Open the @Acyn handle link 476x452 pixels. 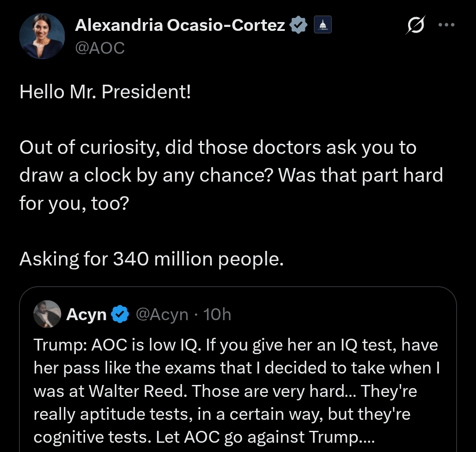click(x=162, y=314)
